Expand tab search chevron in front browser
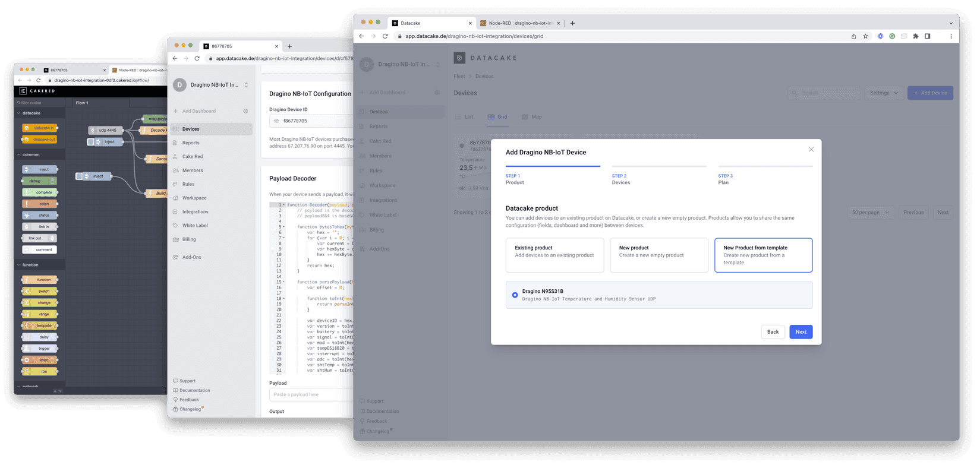980x468 pixels. (x=951, y=23)
